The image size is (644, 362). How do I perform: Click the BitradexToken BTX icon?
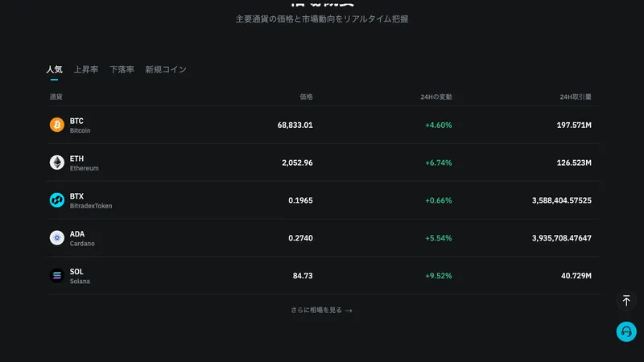[x=56, y=200]
